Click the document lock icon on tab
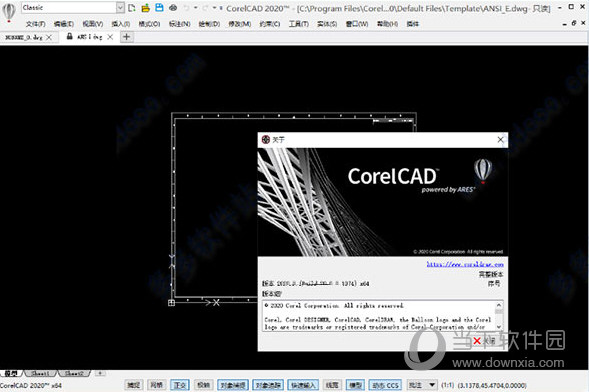This screenshot has height=392, width=589. (69, 36)
